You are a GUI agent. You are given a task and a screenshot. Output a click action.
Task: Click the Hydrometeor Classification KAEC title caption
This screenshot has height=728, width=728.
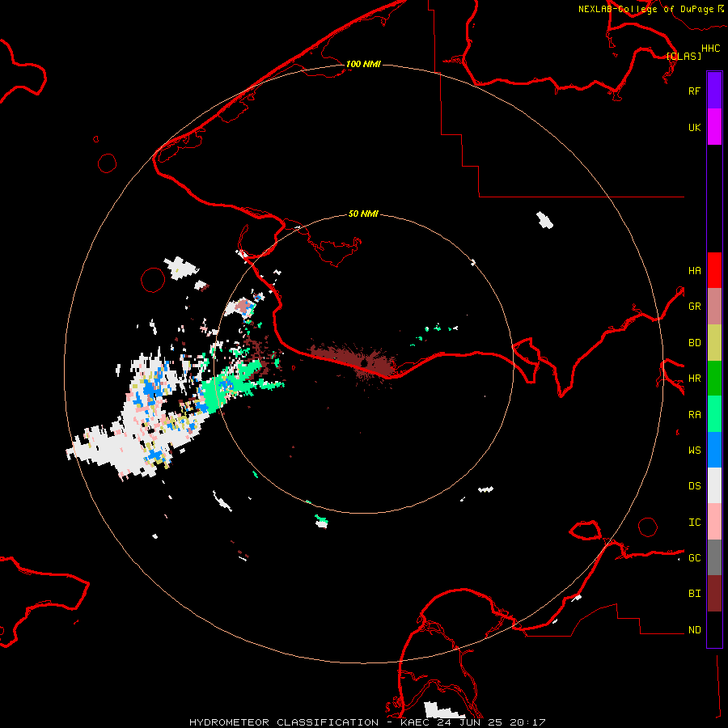tap(367, 722)
